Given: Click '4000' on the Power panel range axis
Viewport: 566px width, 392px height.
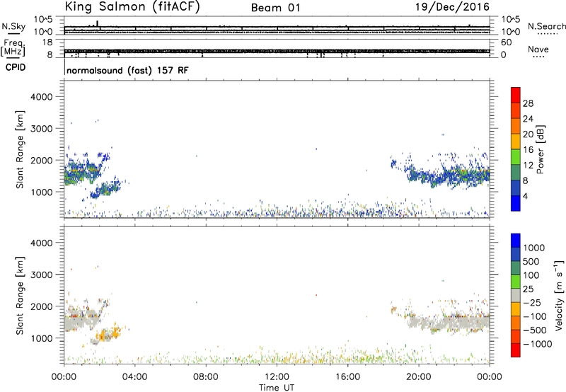Looking at the screenshot, I should (41, 97).
